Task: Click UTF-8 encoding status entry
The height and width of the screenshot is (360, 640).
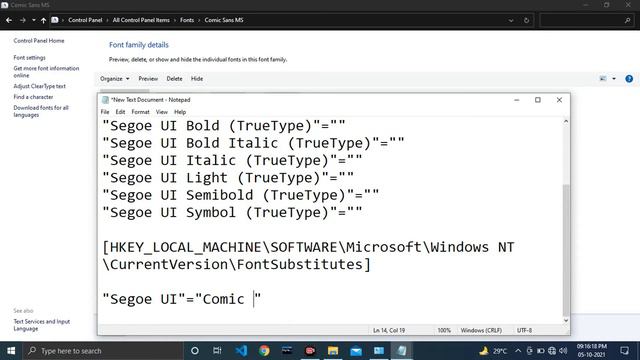Action: click(524, 331)
